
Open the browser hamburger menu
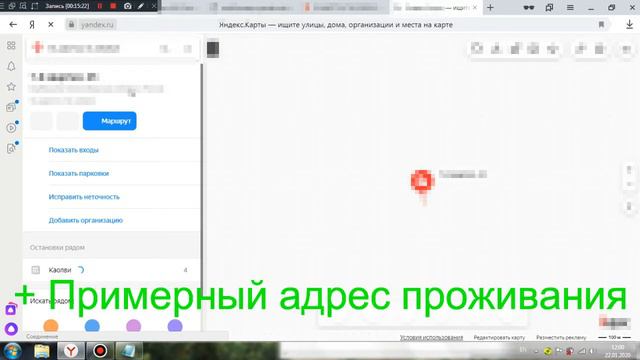(x=570, y=7)
